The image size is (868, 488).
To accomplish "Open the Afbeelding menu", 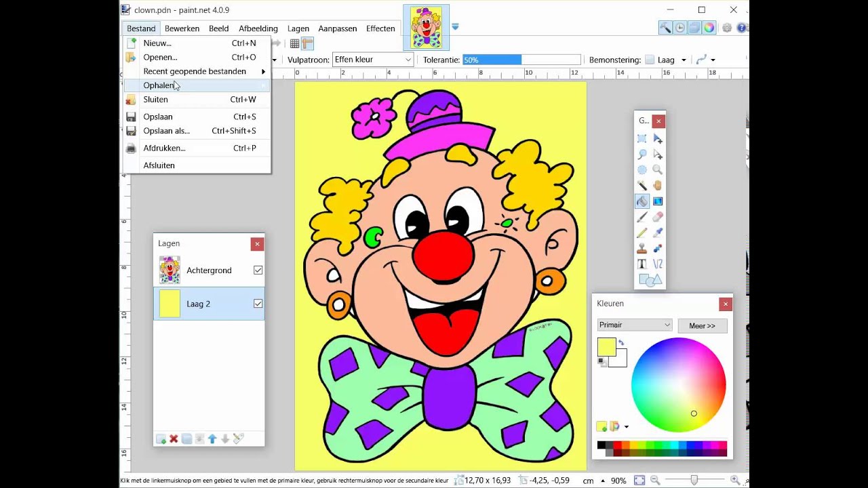I will click(x=258, y=28).
